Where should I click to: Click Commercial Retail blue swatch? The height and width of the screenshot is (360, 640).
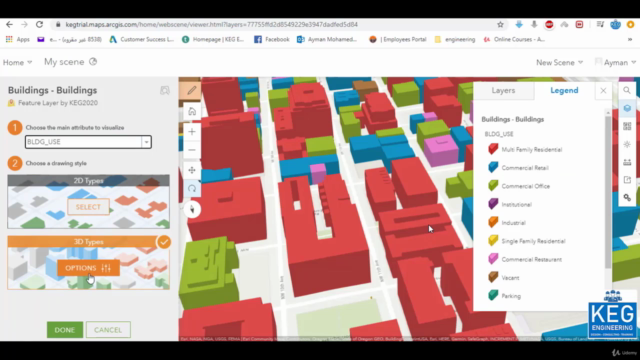[493, 167]
